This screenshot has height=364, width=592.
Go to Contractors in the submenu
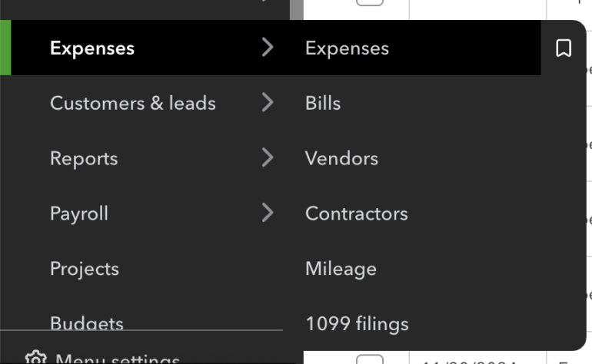[356, 213]
